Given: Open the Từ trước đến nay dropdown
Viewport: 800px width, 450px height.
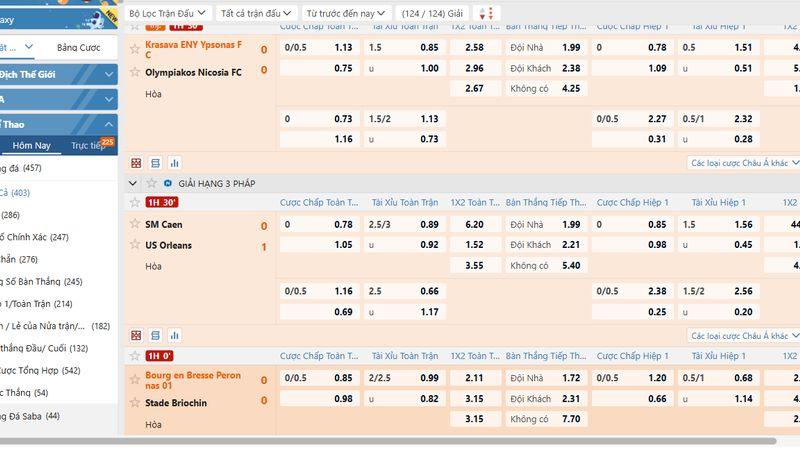Looking at the screenshot, I should point(345,13).
